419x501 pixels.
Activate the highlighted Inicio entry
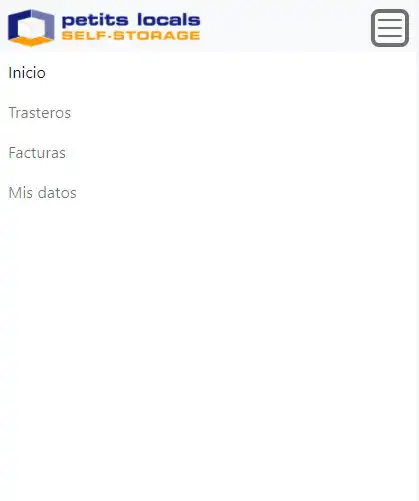tap(27, 73)
